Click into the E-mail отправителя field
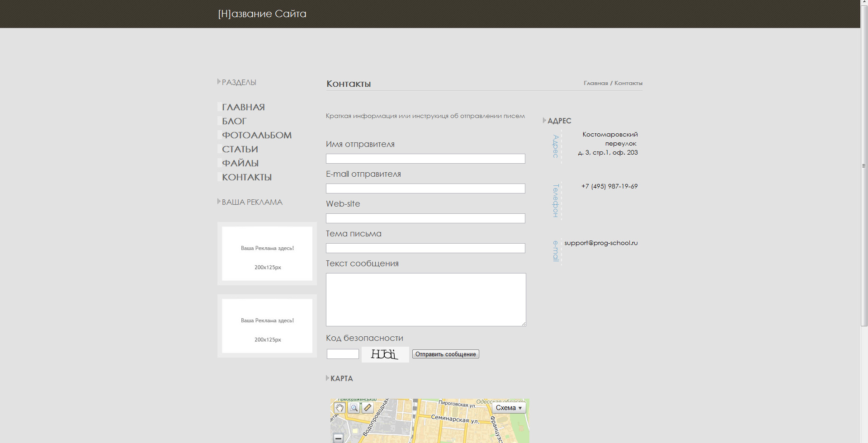 (x=425, y=189)
